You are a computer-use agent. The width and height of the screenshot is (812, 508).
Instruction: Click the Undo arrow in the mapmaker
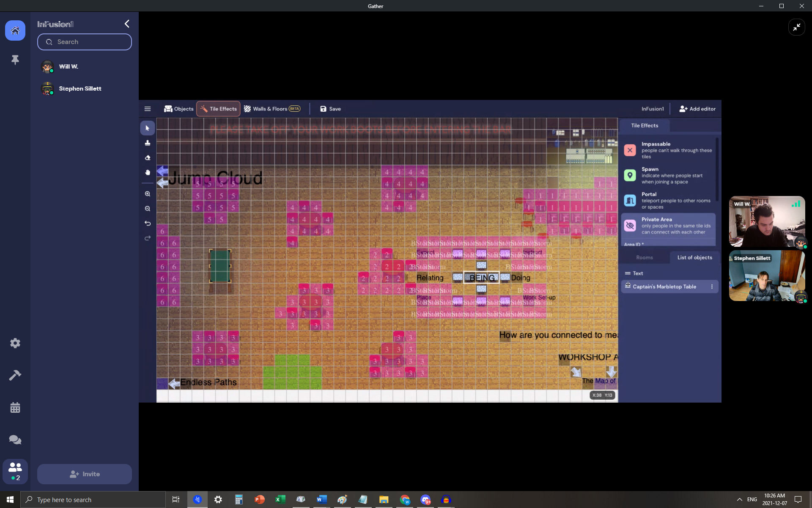pos(148,223)
